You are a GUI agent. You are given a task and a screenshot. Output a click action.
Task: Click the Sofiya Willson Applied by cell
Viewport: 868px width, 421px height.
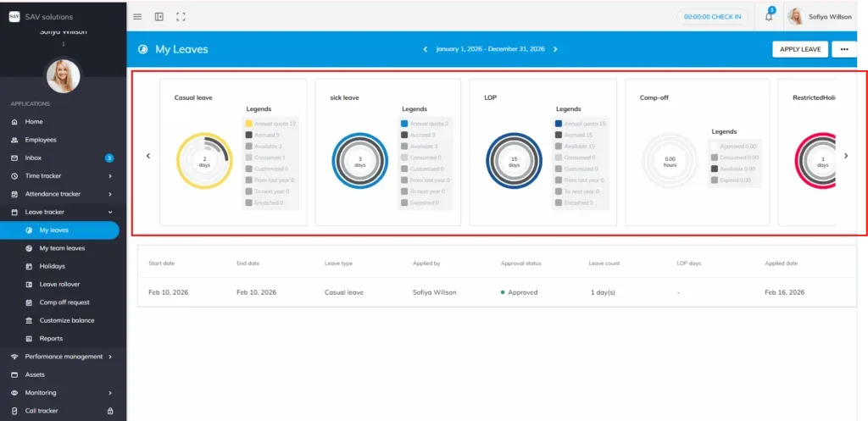435,292
